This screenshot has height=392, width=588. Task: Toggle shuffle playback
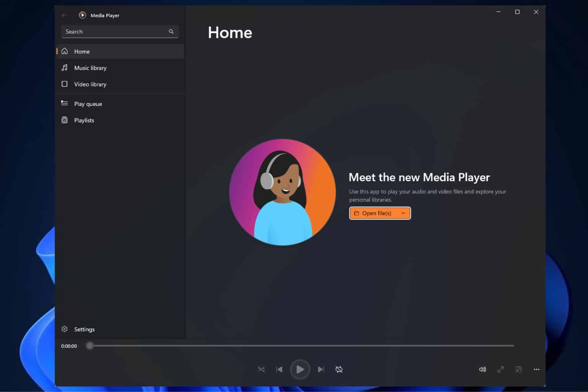pos(261,369)
